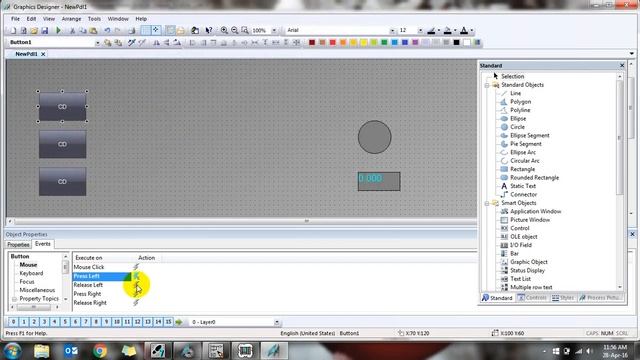Open the zoom percentage dropdown
640x360 pixels.
click(x=274, y=31)
